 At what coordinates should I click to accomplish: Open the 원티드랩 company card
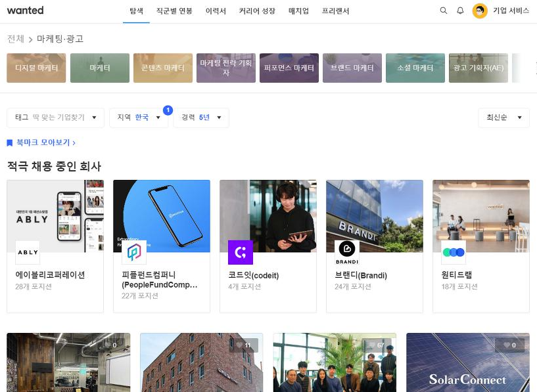[x=481, y=246]
